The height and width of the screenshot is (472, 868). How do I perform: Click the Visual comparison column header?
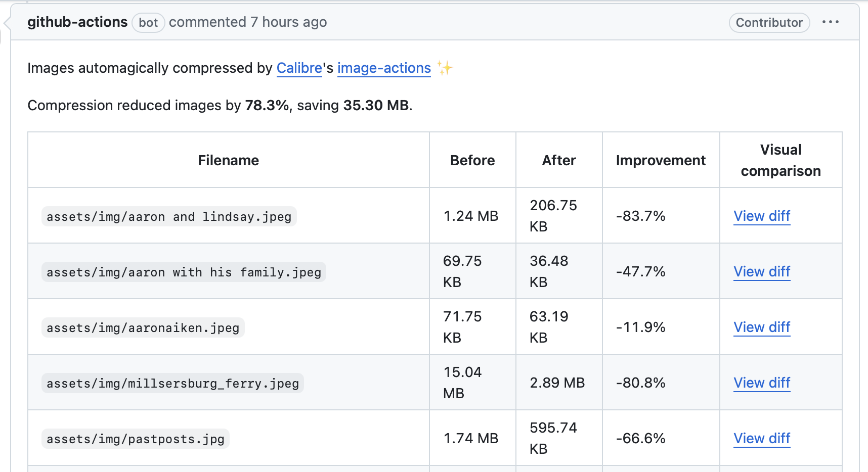click(x=780, y=160)
